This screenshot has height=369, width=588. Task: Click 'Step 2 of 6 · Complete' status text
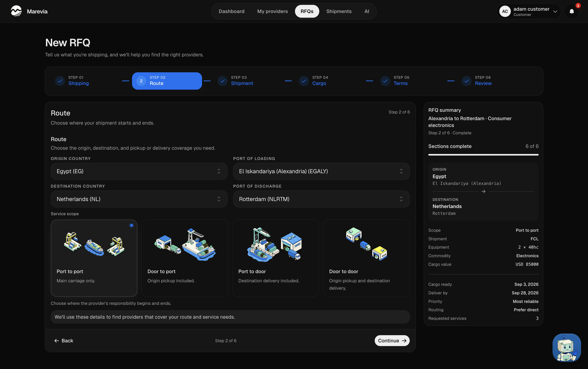(450, 133)
